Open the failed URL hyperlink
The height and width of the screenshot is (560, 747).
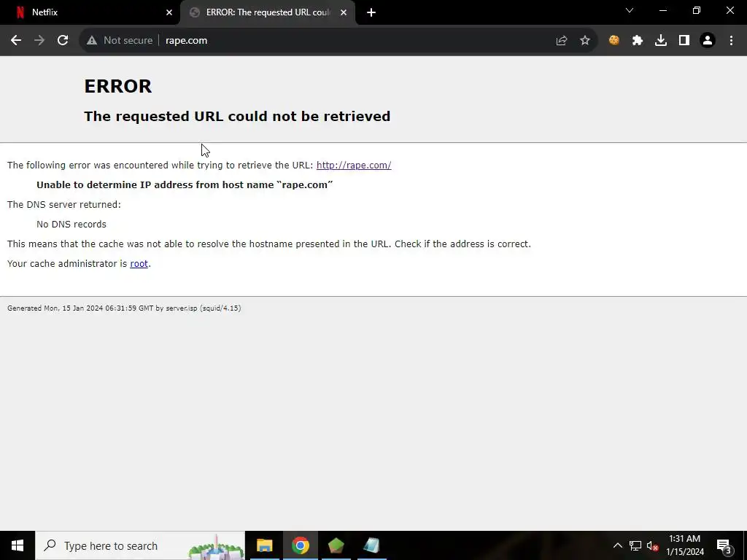pos(354,166)
